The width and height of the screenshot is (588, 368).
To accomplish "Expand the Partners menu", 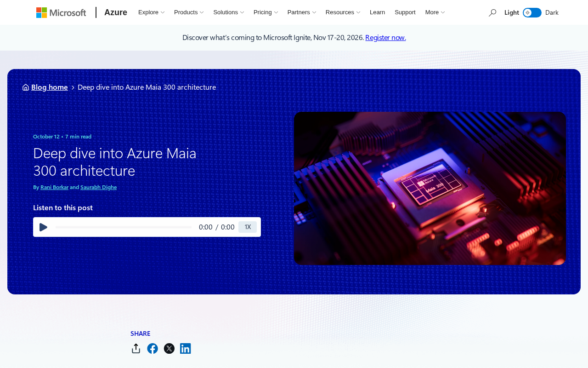I will (x=302, y=12).
